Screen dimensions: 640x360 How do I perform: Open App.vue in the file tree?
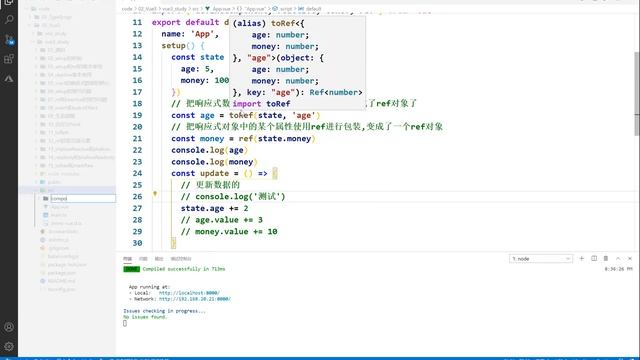tap(60, 207)
